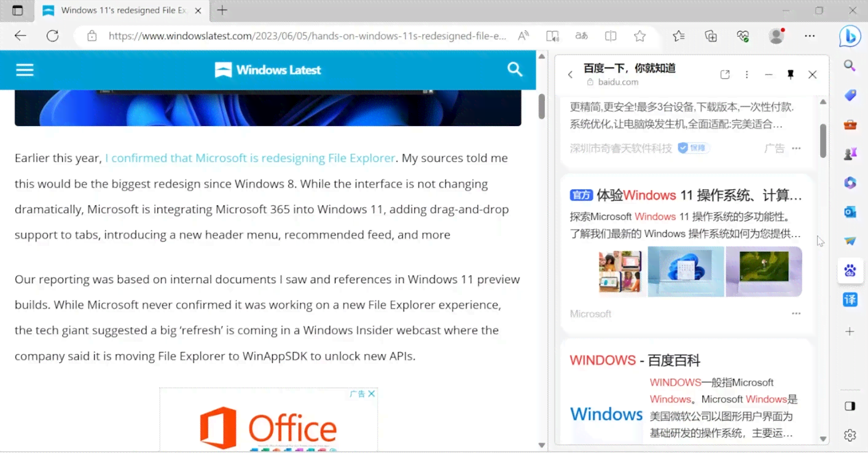The height and width of the screenshot is (453, 868).
Task: Click Baidu panel scroll down arrow
Action: click(823, 439)
